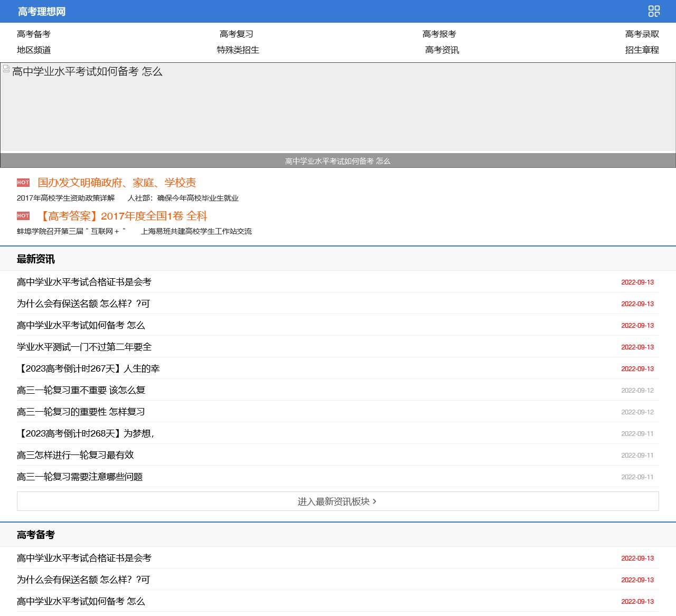Click the banner caption 高中学业水平考试如何备考 怎么

(x=338, y=161)
